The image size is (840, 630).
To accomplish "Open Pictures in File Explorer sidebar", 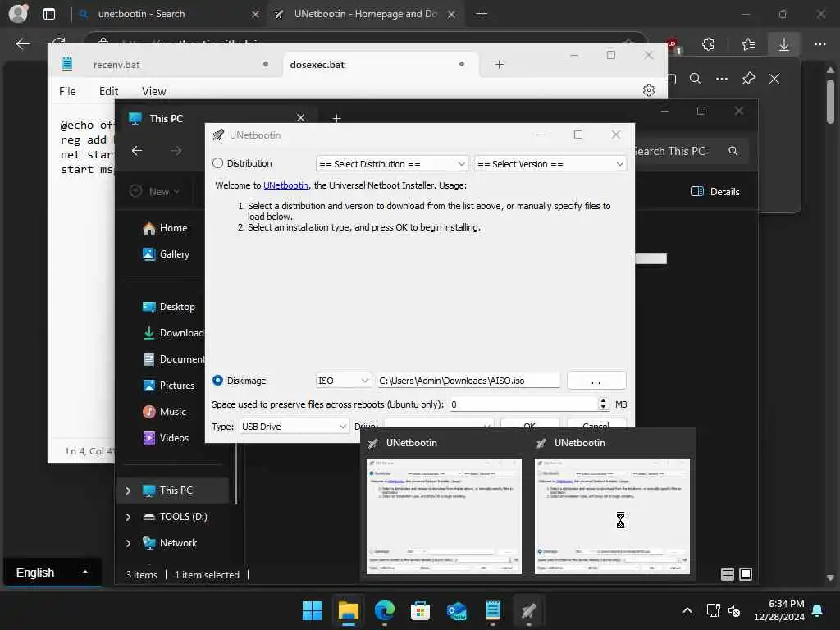I will click(169, 386).
